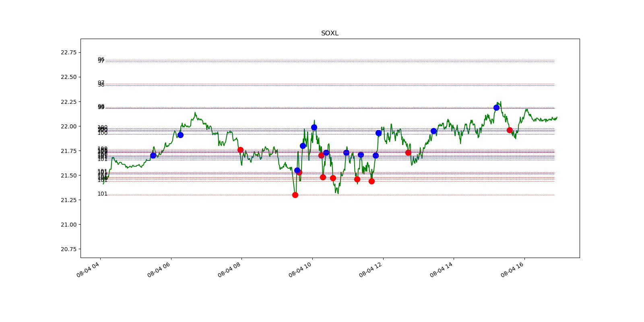Click the red marker near 11:15 at 21.46
Viewport: 644px width, 322px height.
(x=357, y=179)
